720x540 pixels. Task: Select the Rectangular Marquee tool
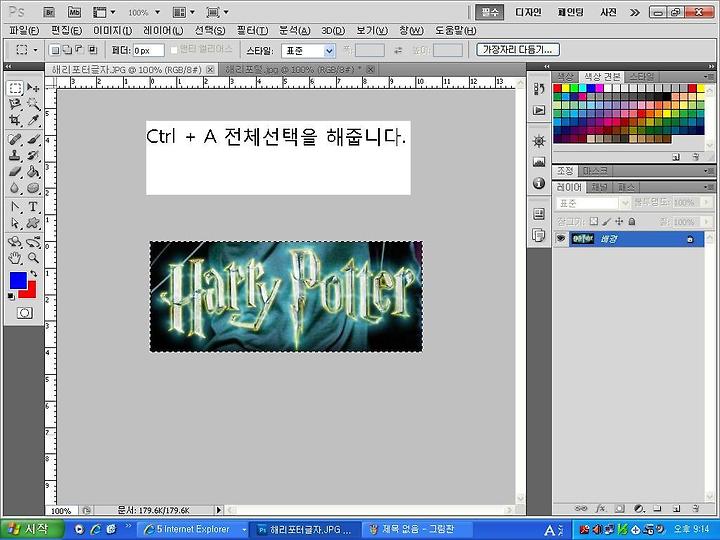click(x=15, y=88)
